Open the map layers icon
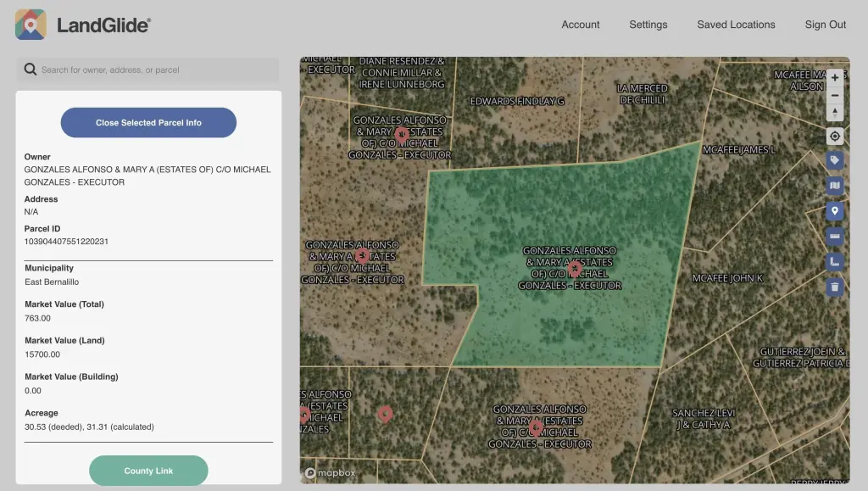868x491 pixels. coord(835,186)
